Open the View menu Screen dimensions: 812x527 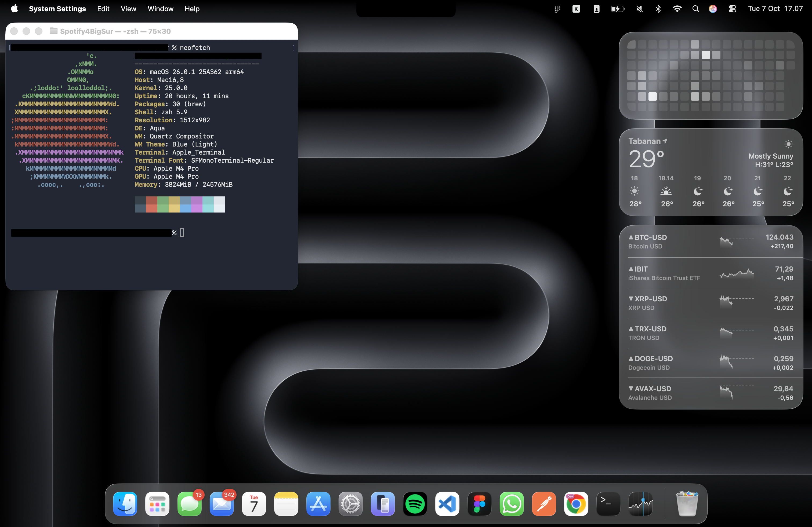click(128, 9)
